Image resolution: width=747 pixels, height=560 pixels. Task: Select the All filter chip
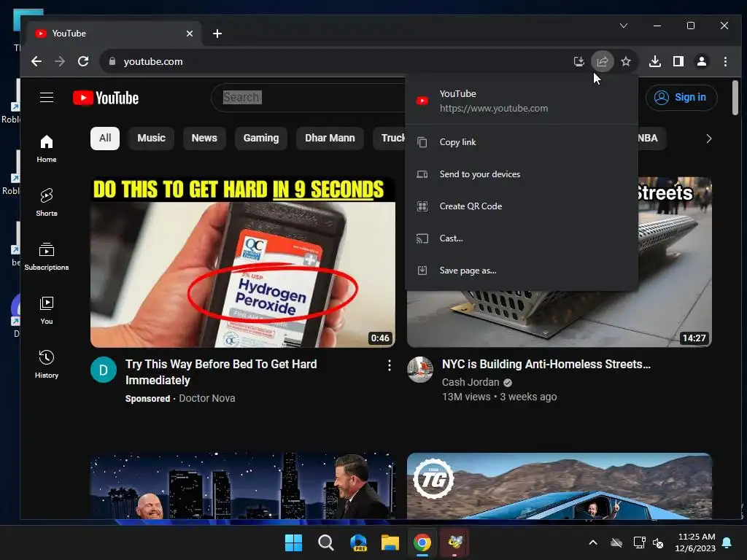pos(105,138)
